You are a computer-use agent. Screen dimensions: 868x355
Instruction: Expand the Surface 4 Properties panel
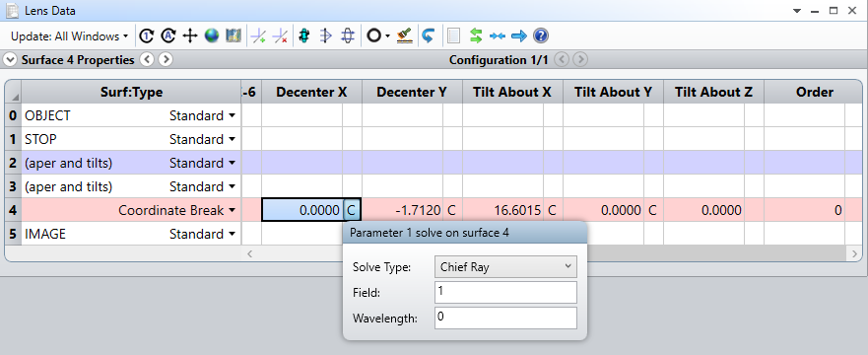10,60
